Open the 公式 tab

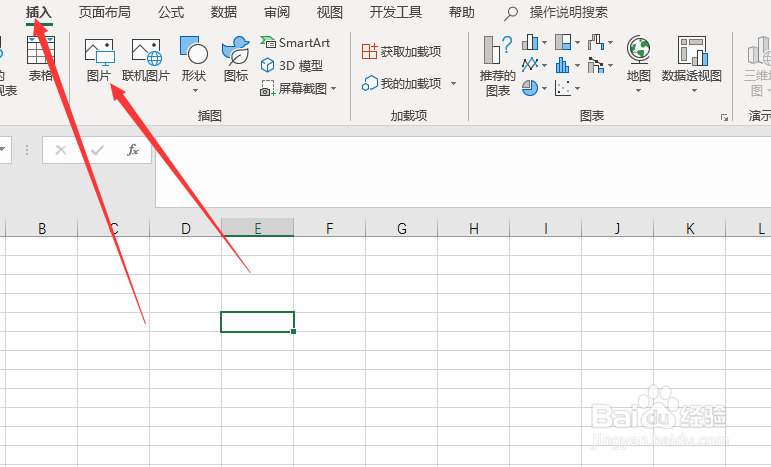171,12
